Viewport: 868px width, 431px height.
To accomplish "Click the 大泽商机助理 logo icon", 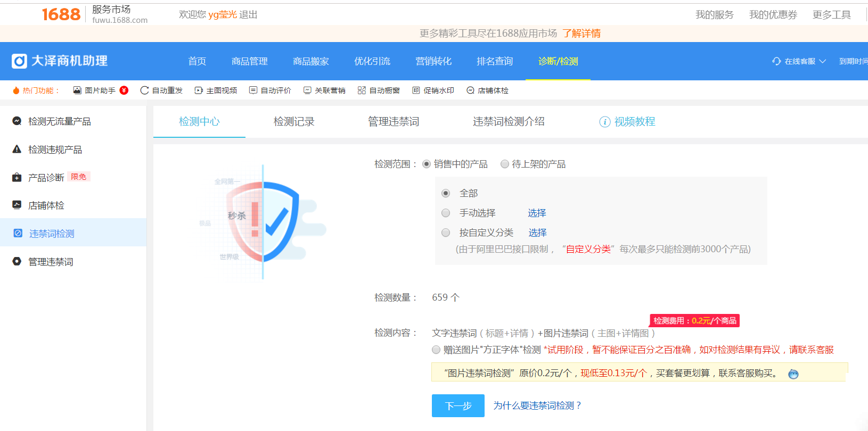I will [19, 61].
